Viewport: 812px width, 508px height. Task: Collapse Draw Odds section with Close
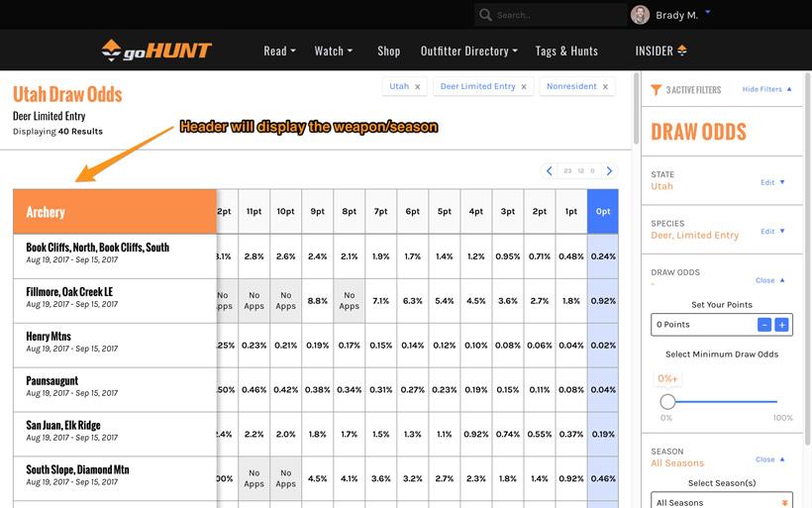(x=770, y=280)
